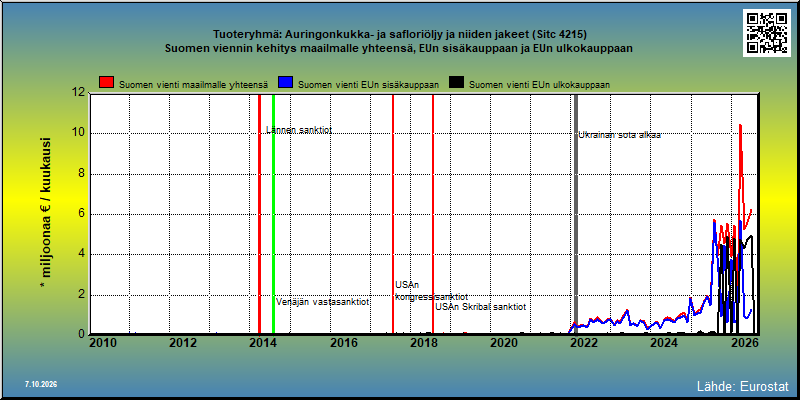Click the x-axis label 2016

[343, 343]
